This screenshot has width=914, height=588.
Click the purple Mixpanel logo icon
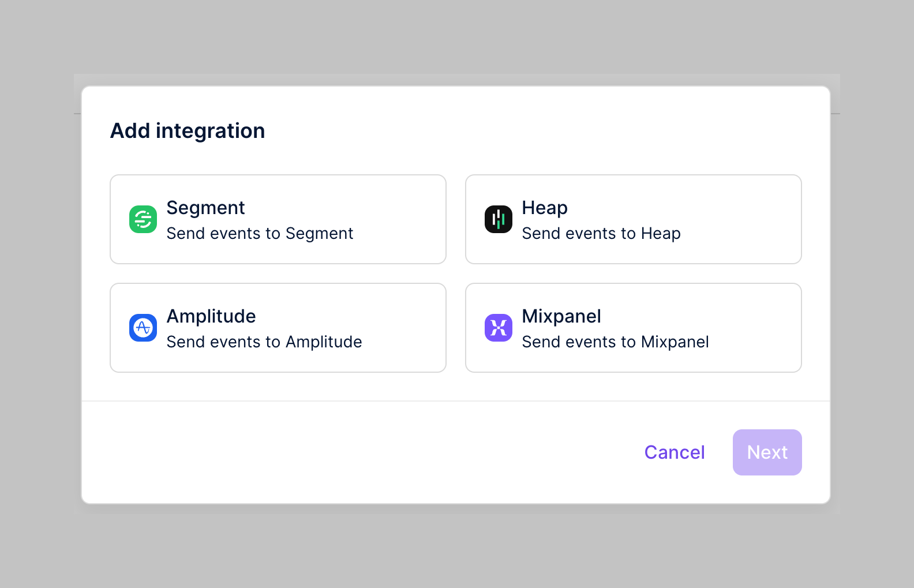(x=499, y=328)
